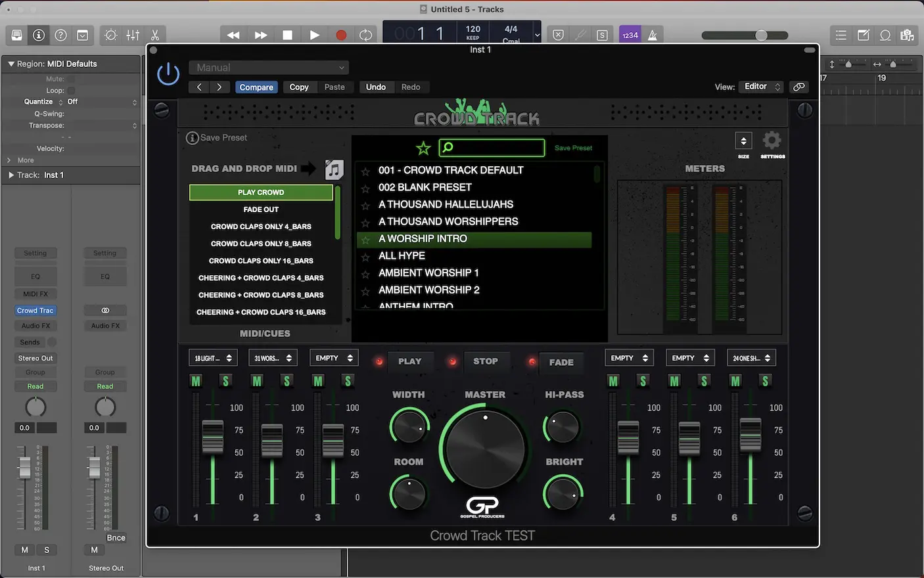
Task: Click the Copy button in plugin header
Action: pyautogui.click(x=299, y=87)
